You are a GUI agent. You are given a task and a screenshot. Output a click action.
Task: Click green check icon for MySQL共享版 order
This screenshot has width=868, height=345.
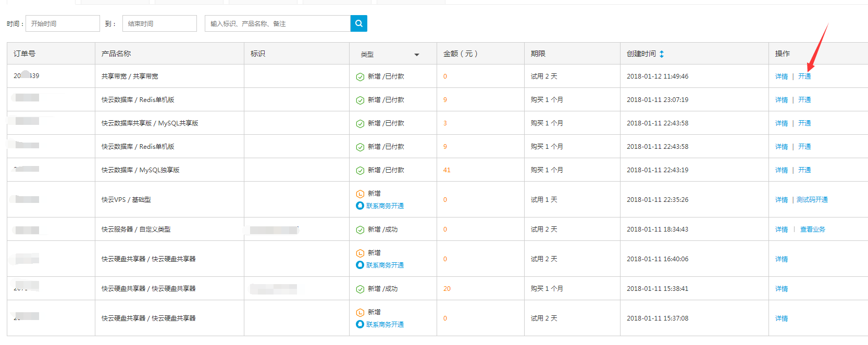coord(360,124)
